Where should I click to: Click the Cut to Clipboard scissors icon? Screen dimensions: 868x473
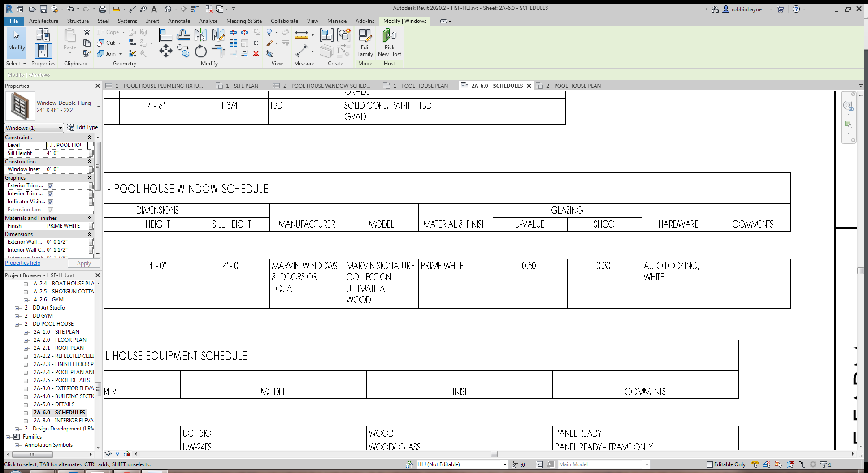pos(87,32)
